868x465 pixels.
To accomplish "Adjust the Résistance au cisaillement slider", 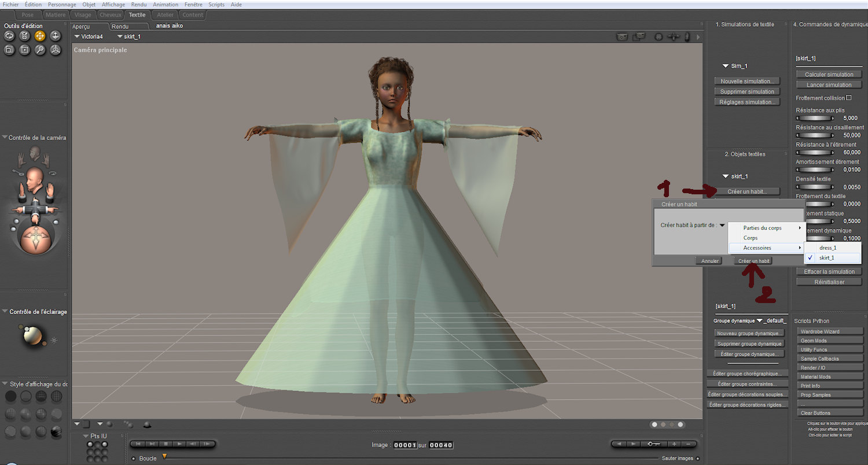I will click(x=815, y=135).
